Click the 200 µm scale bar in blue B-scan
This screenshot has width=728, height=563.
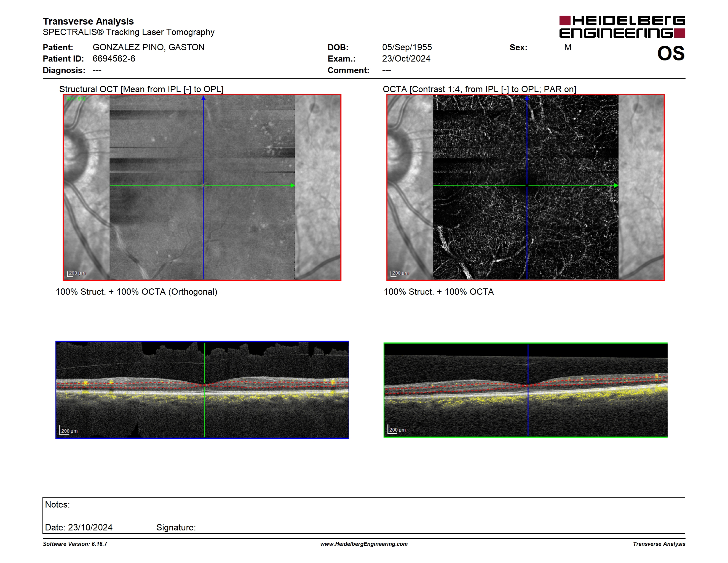(x=68, y=431)
